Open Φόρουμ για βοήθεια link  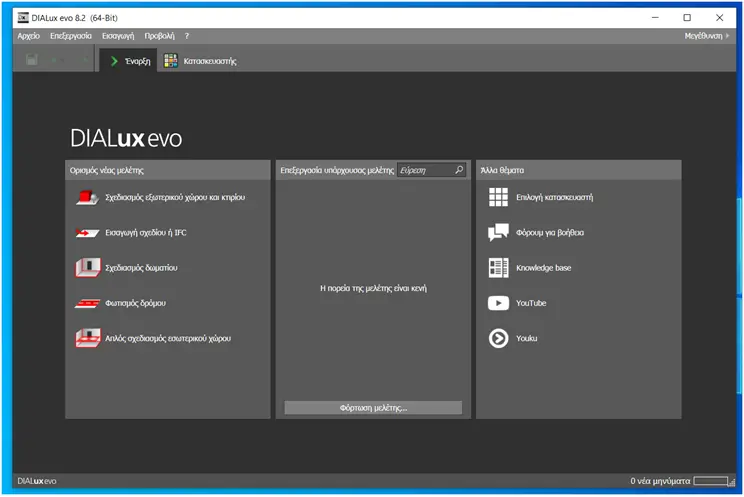coord(550,233)
